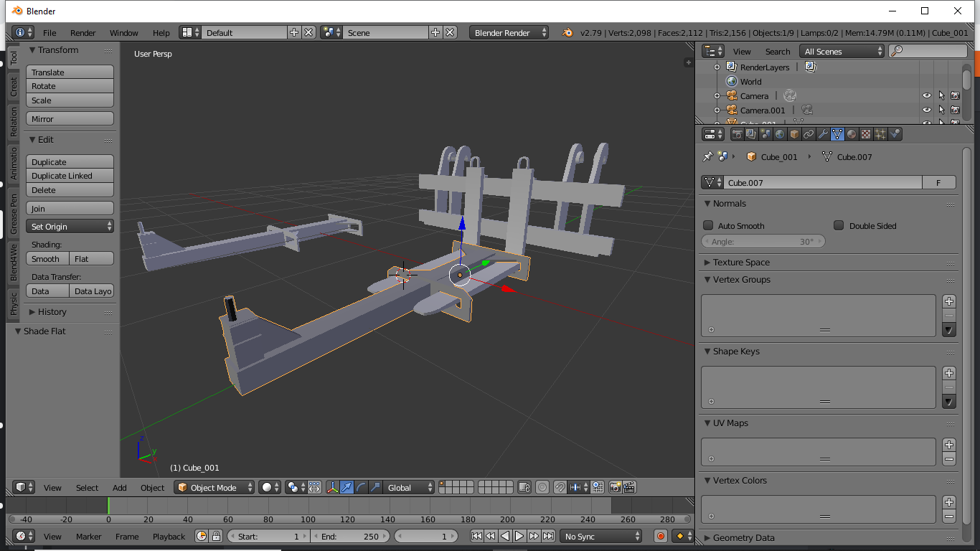This screenshot has width=980, height=551.
Task: Open the Scene properties tab icon
Action: pos(765,134)
